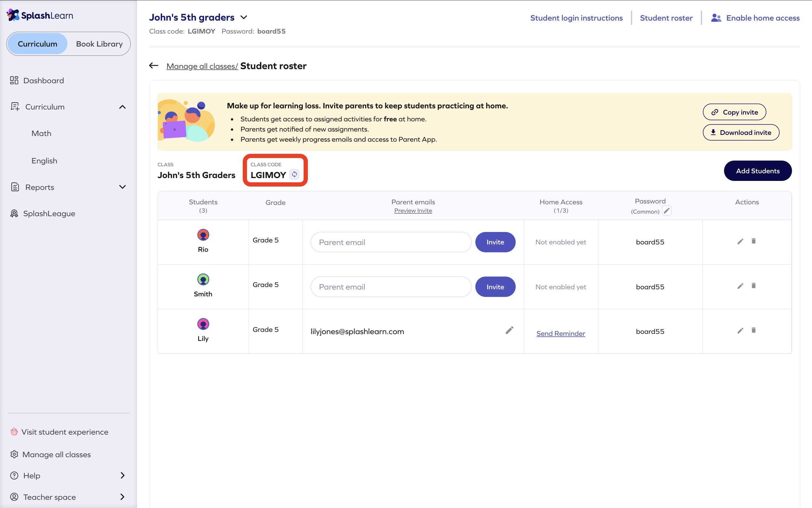
Task: Click the SplashLeague badge icon
Action: point(14,213)
